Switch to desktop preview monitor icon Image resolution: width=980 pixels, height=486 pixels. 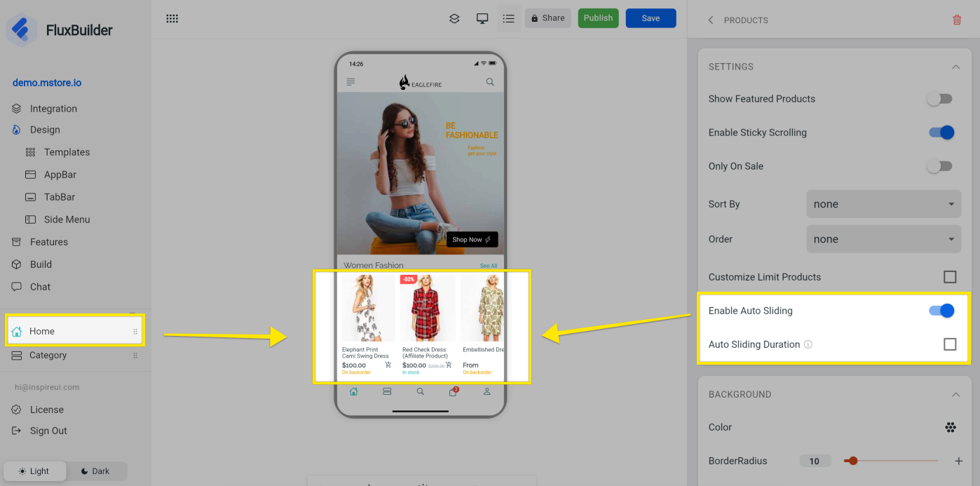[x=482, y=19]
